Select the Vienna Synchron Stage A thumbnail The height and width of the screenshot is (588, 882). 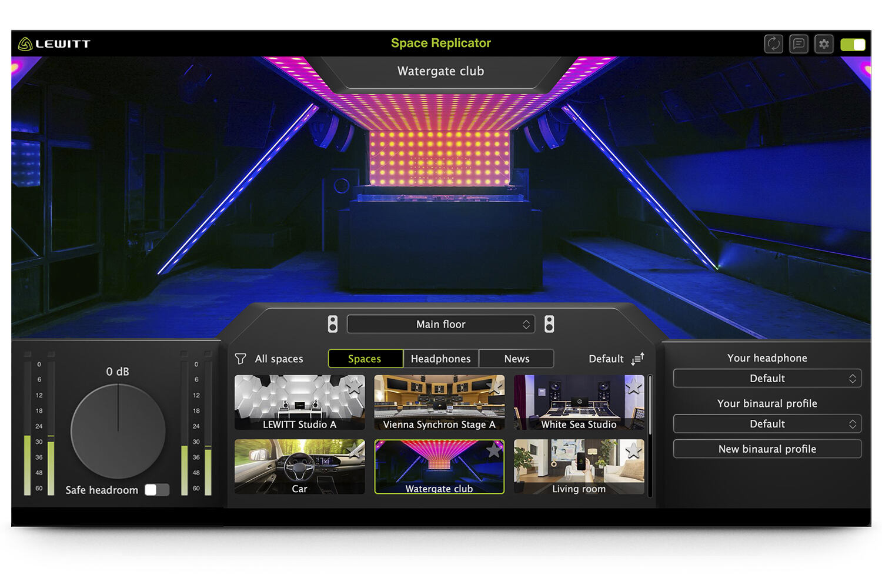(x=439, y=403)
